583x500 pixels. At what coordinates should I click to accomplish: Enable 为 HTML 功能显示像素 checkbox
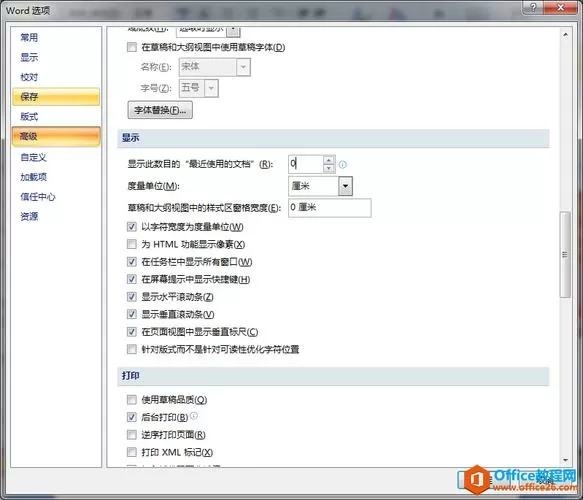[132, 244]
